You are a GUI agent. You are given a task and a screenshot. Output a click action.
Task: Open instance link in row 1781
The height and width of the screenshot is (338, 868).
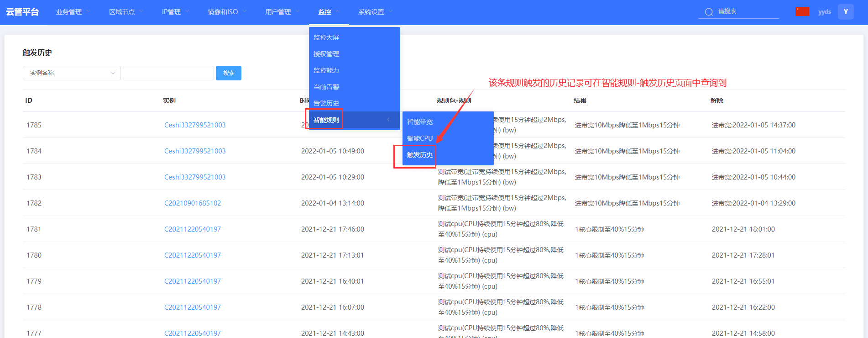(193, 229)
